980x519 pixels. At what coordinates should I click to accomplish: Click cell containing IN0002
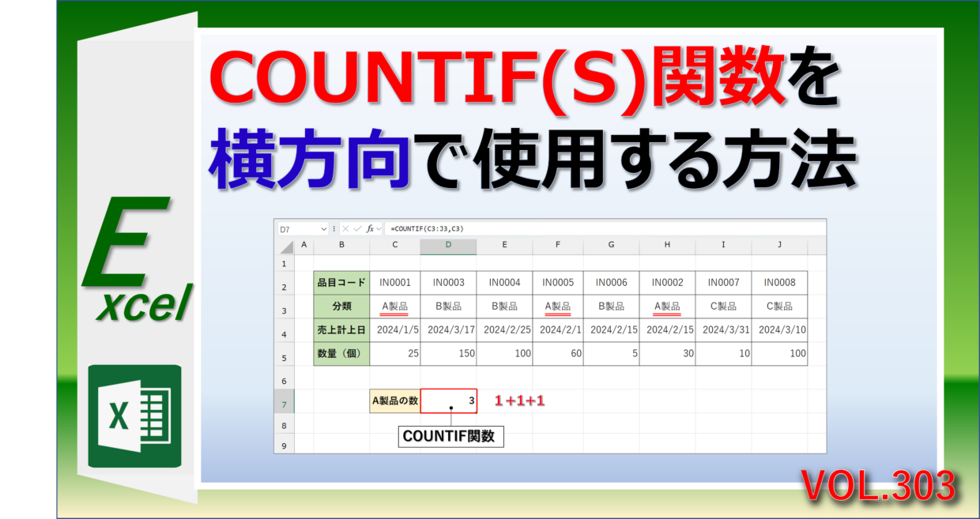pyautogui.click(x=667, y=283)
